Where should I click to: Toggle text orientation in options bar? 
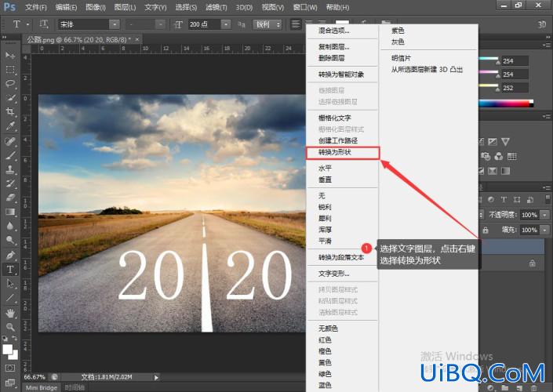coord(44,24)
